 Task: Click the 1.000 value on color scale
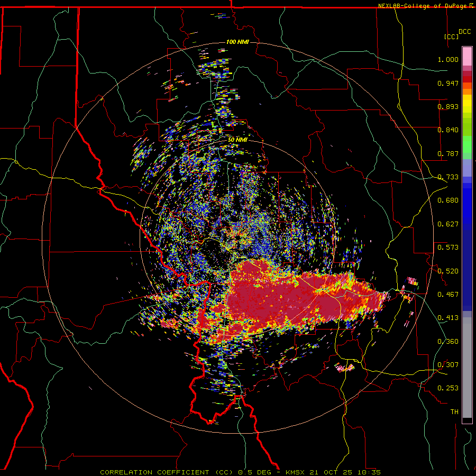coord(448,59)
